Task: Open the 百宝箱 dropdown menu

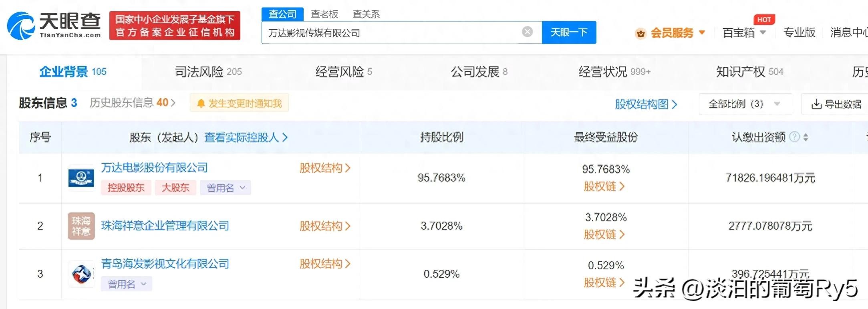Action: 744,32
